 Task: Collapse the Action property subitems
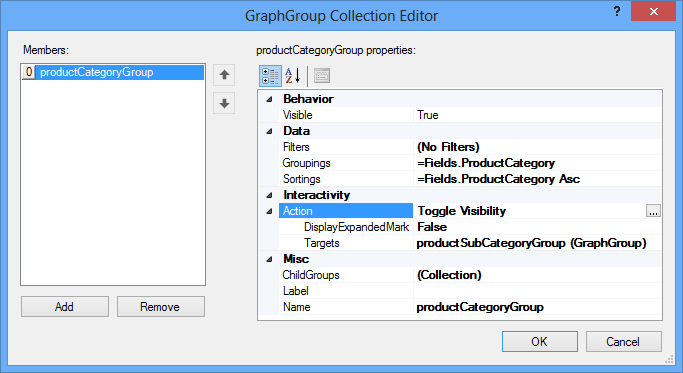pos(269,211)
